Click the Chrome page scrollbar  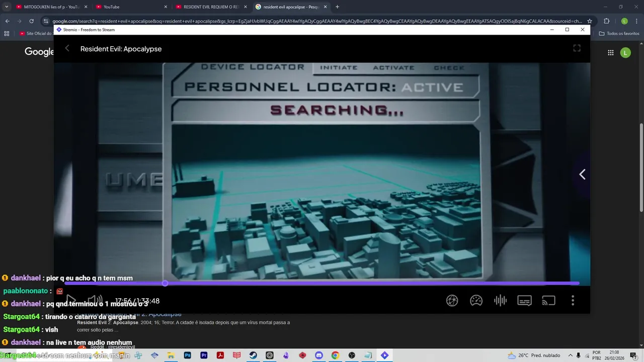click(641, 167)
